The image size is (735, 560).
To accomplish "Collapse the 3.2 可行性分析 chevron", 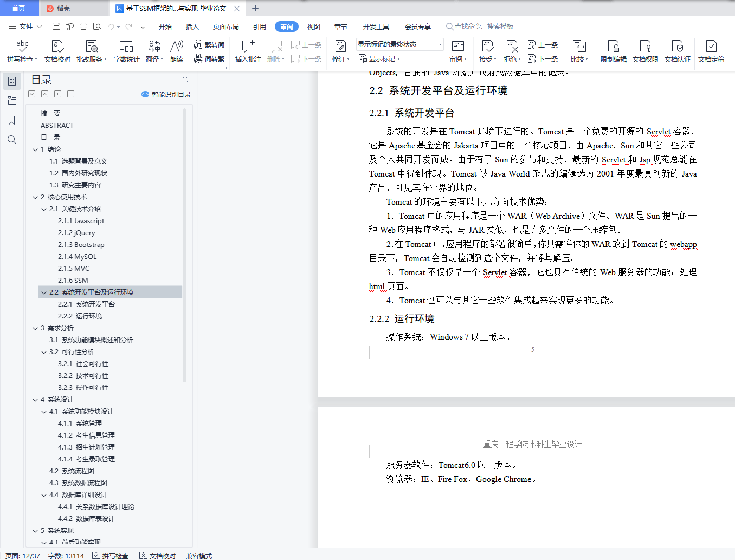I will [x=44, y=352].
